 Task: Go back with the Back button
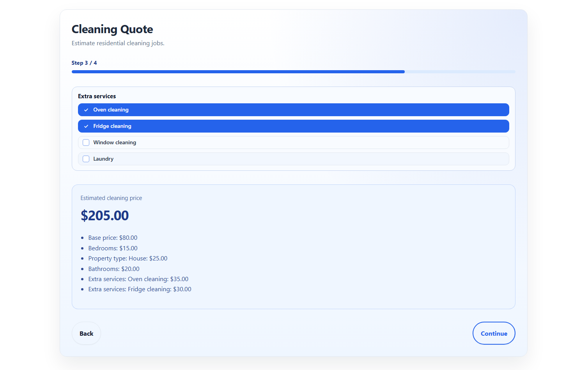coord(86,333)
